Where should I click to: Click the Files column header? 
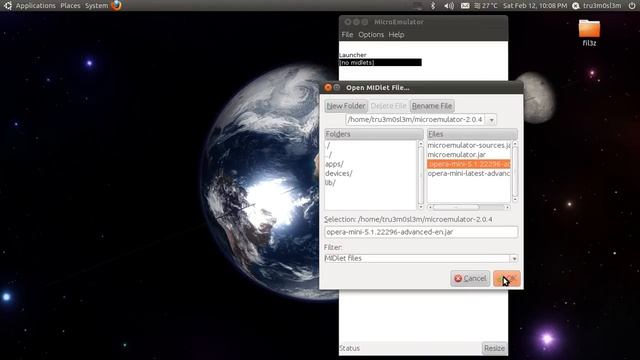(x=472, y=134)
